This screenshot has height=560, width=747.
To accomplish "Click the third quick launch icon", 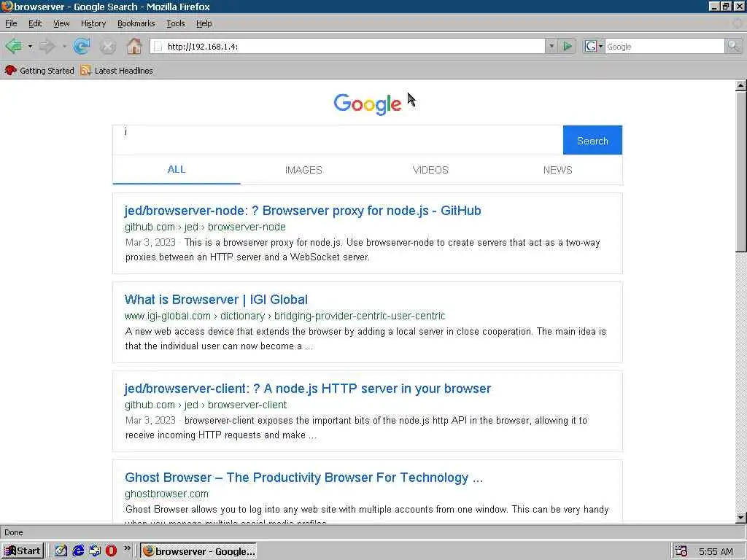I will [95, 551].
